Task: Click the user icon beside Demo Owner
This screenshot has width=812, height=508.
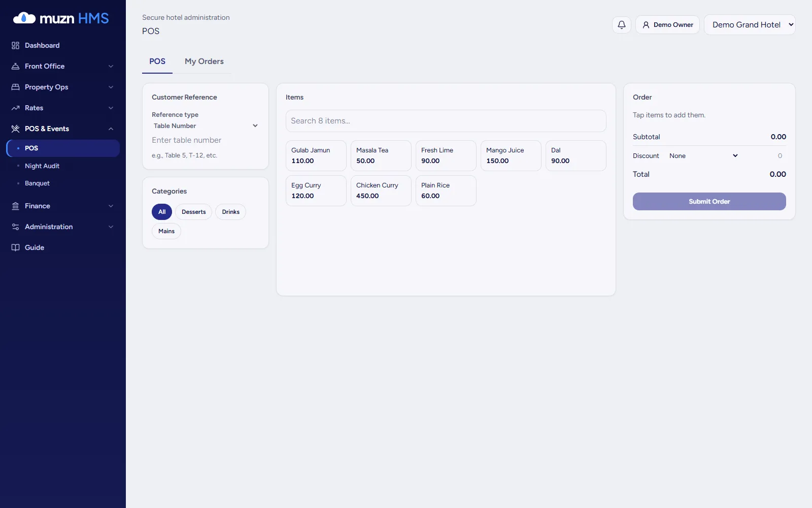Action: point(646,24)
